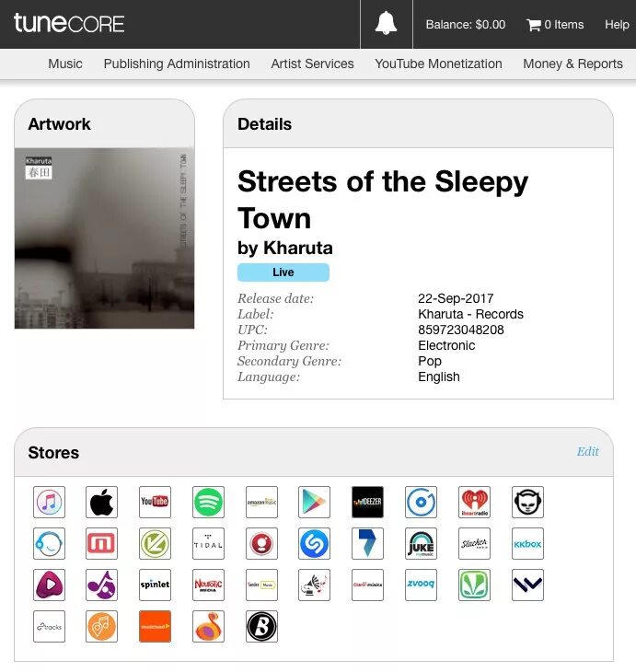Image resolution: width=636 pixels, height=672 pixels.
Task: Click the UPC value 859723048208
Action: pyautogui.click(x=461, y=330)
